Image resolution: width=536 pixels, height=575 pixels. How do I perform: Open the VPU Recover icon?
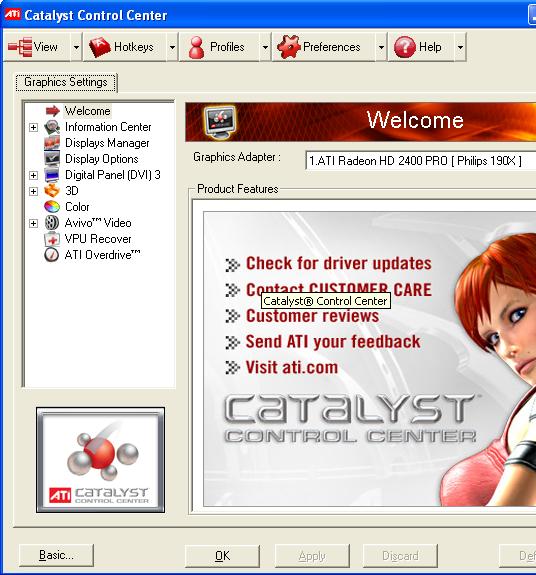coord(52,239)
